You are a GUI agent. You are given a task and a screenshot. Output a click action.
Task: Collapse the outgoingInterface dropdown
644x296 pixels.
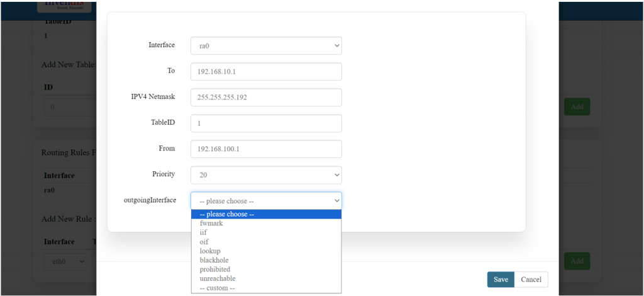pos(266,201)
